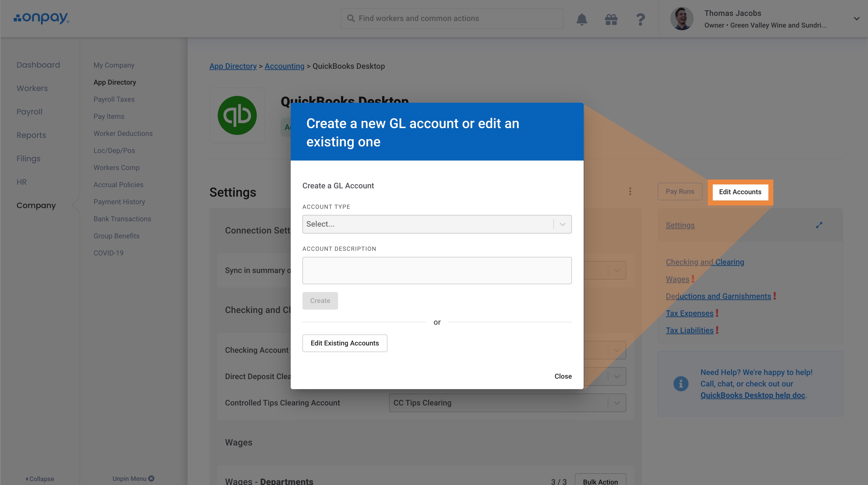Open Worker Deductions submenu entry
Viewport: 868px width, 485px height.
point(123,133)
